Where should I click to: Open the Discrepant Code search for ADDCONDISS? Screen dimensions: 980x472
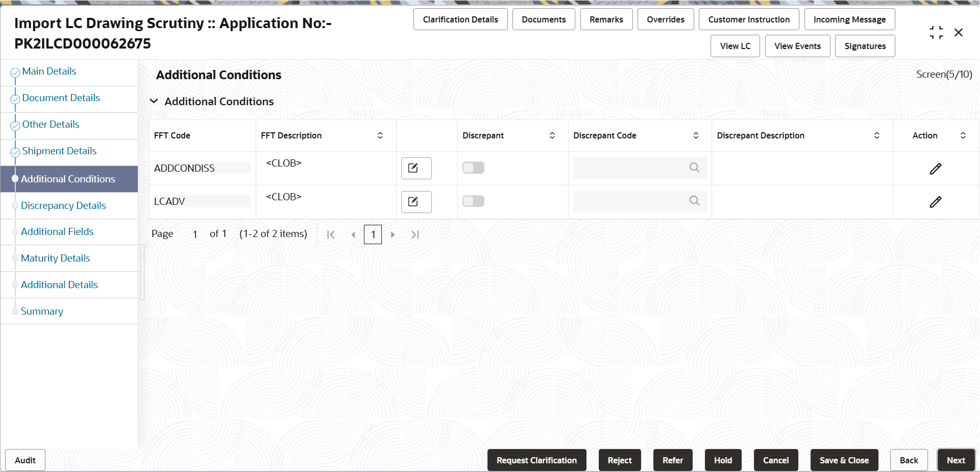coord(694,168)
